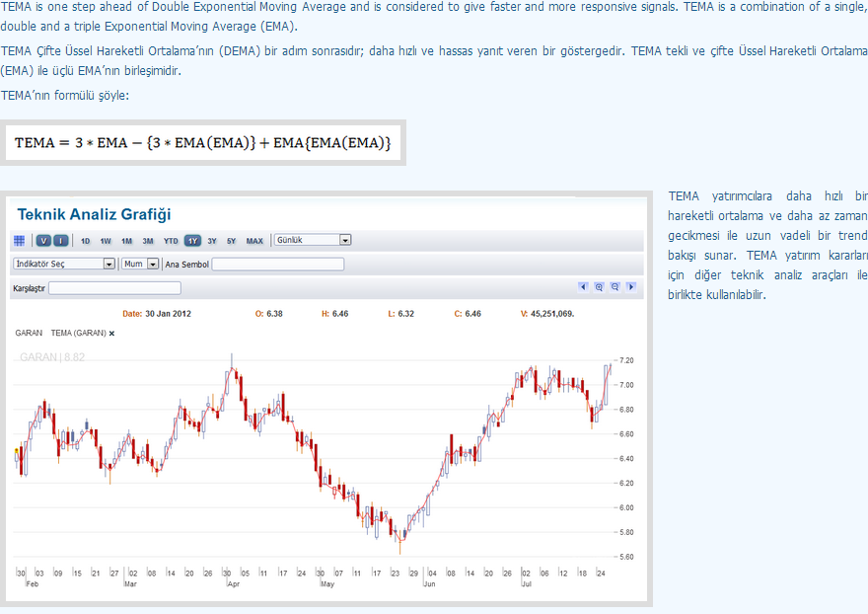Toggle the chart grid icon
Viewport: 868px width, 614px height.
pyautogui.click(x=20, y=241)
